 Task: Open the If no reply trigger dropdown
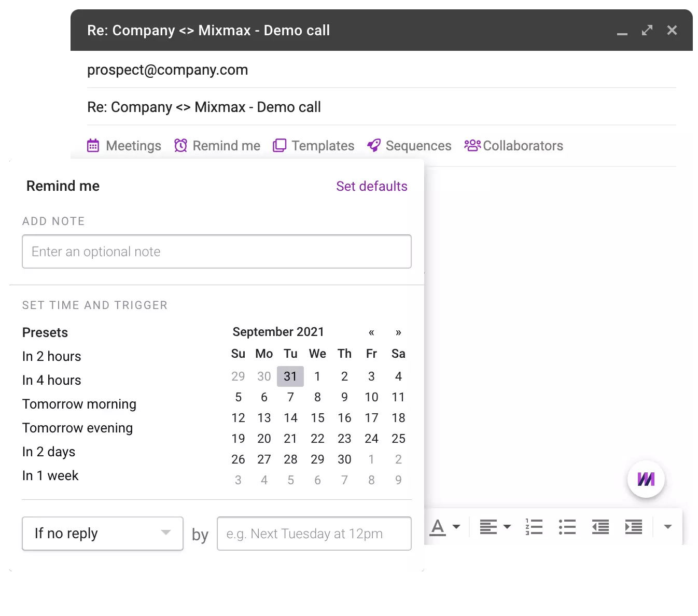tap(103, 534)
